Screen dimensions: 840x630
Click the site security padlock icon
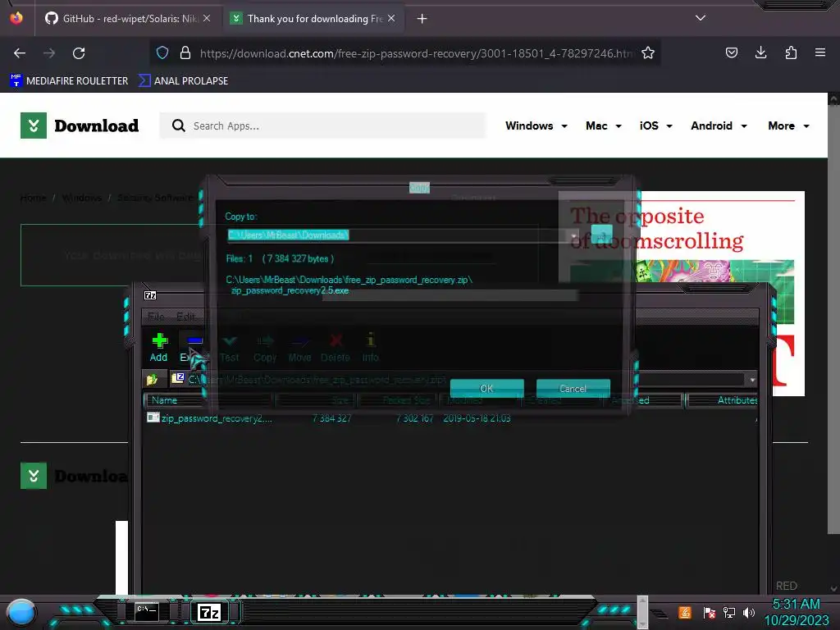pyautogui.click(x=185, y=53)
